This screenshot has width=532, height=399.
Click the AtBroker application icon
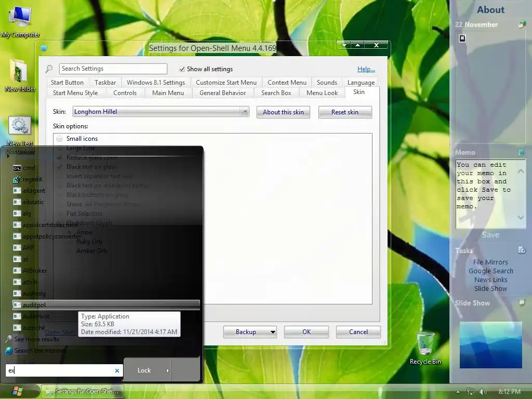tap(17, 270)
